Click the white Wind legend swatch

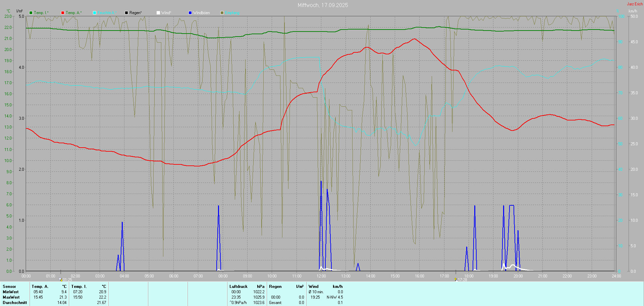click(x=158, y=13)
